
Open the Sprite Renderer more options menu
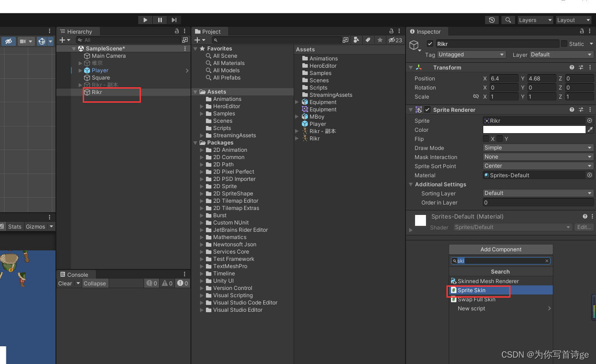(x=590, y=110)
